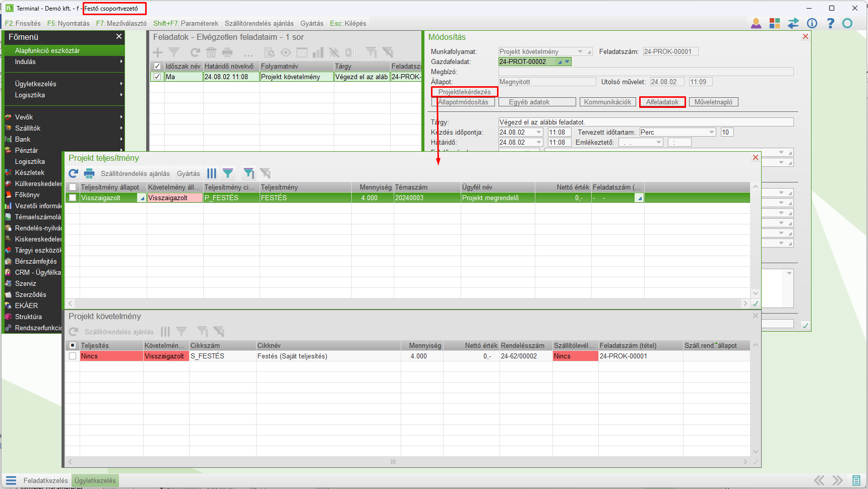Image resolution: width=868 pixels, height=489 pixels.
Task: Toggle checkbox of the 'Ma' task row
Action: coord(157,77)
